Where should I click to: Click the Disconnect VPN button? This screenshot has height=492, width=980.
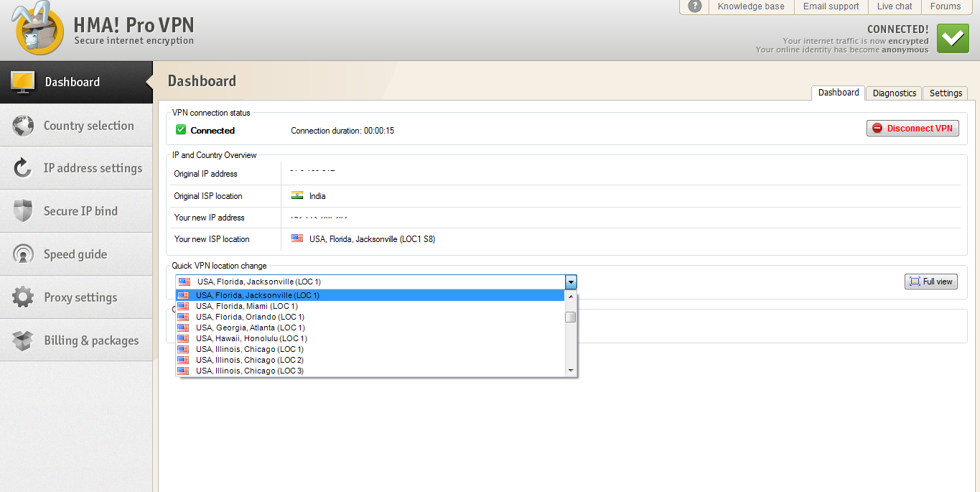pyautogui.click(x=913, y=129)
